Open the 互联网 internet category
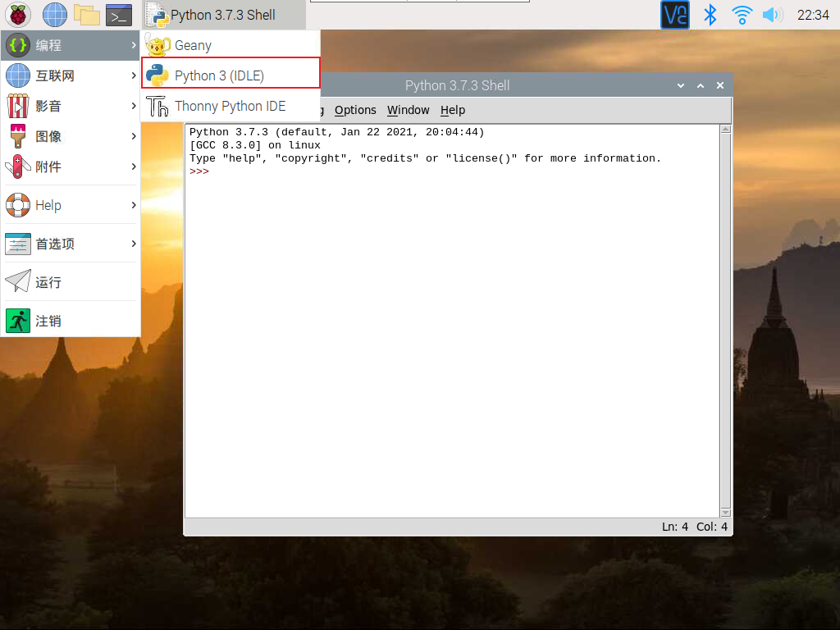The width and height of the screenshot is (840, 630). click(71, 75)
